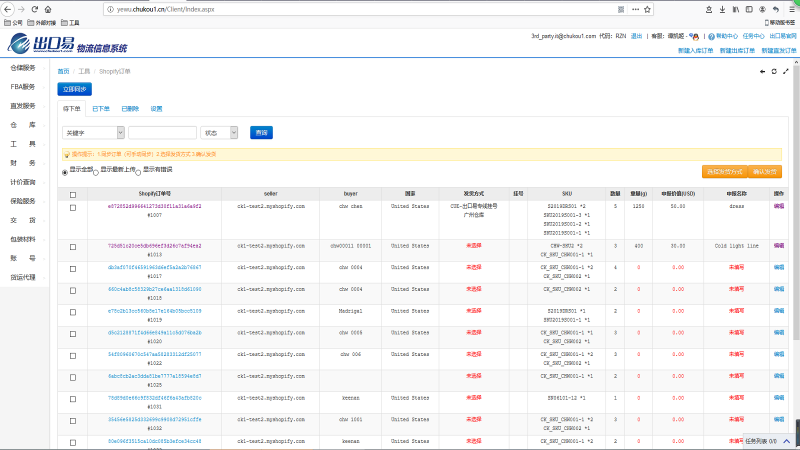This screenshot has width=800, height=450.
Task: Click the 新建出库订单 link
Action: click(x=737, y=51)
